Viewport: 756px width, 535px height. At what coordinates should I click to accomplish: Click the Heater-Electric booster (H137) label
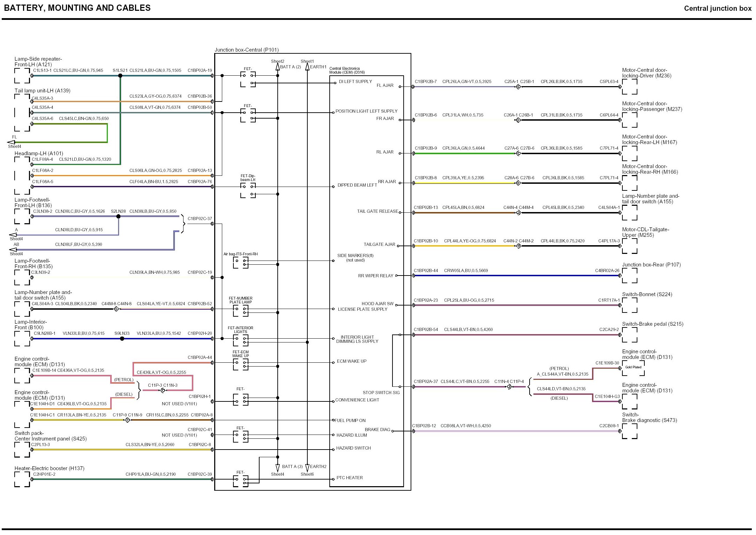coord(50,468)
